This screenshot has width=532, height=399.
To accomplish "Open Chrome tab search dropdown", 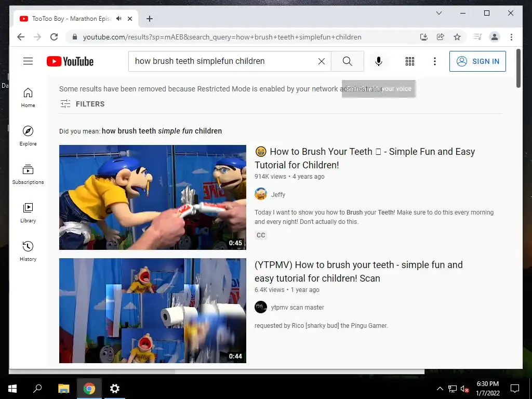I will point(438,13).
